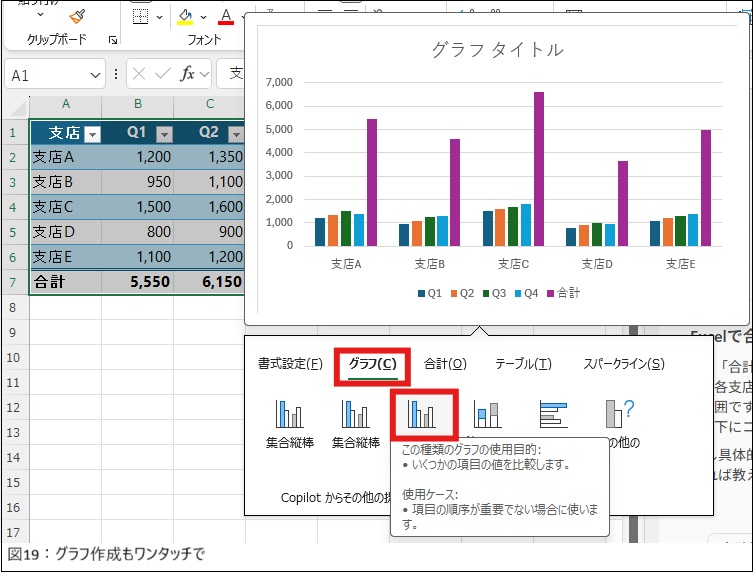This screenshot has width=753, height=576.
Task: Select column B header
Action: tap(138, 104)
